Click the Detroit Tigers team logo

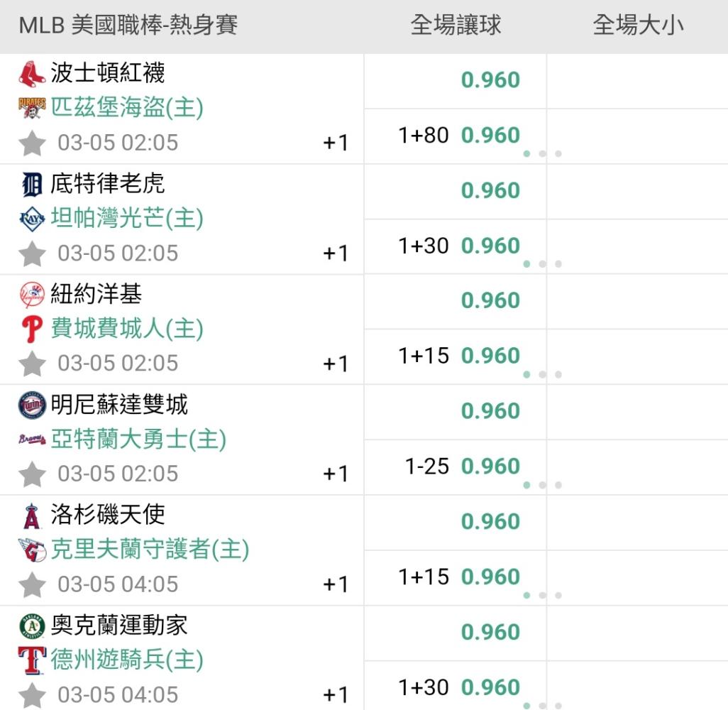coord(32,183)
